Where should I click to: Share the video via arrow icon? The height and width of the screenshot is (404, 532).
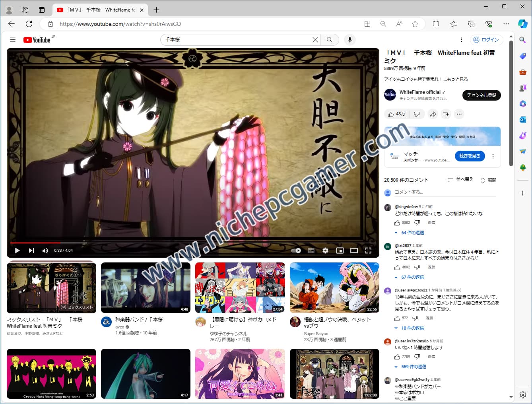click(433, 114)
